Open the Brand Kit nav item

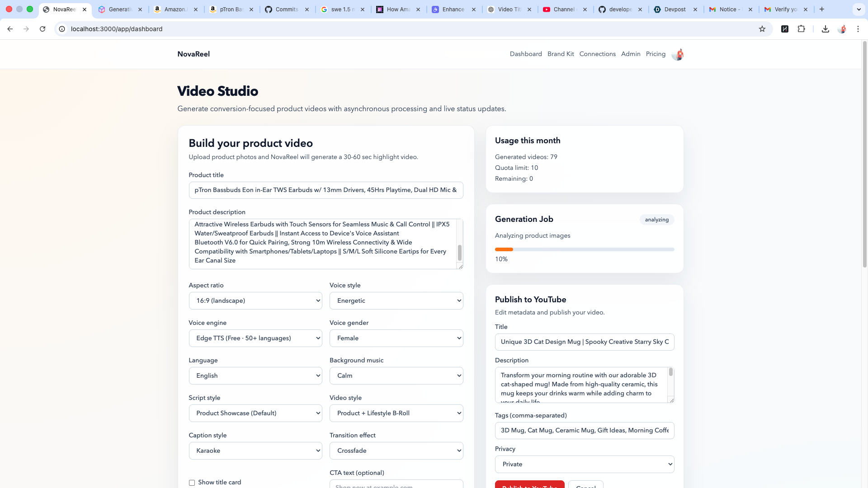[x=561, y=54]
